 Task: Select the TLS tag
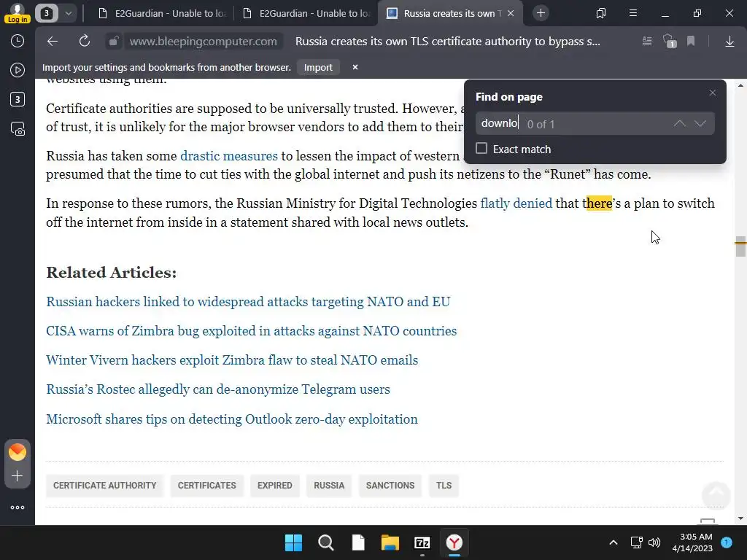444,486
